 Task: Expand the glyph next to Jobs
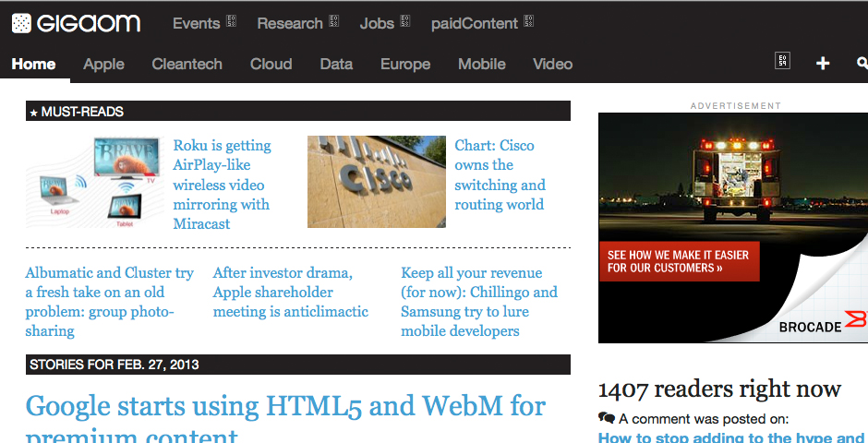click(405, 21)
